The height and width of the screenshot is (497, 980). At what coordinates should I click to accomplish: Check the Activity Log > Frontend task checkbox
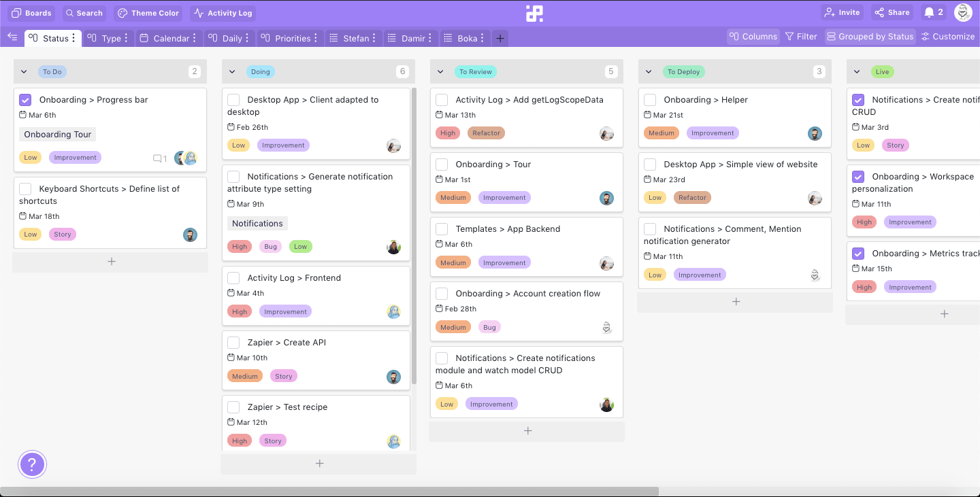pos(233,278)
